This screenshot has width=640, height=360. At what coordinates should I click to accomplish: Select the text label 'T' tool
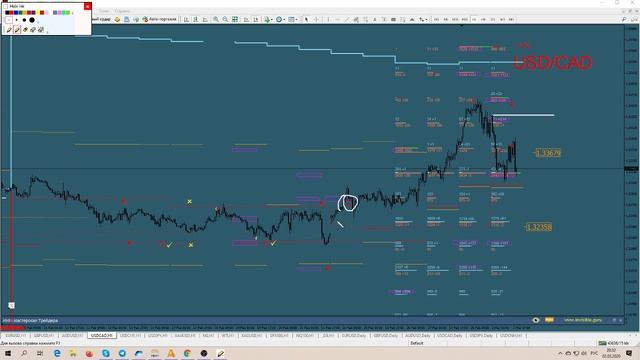(x=384, y=19)
